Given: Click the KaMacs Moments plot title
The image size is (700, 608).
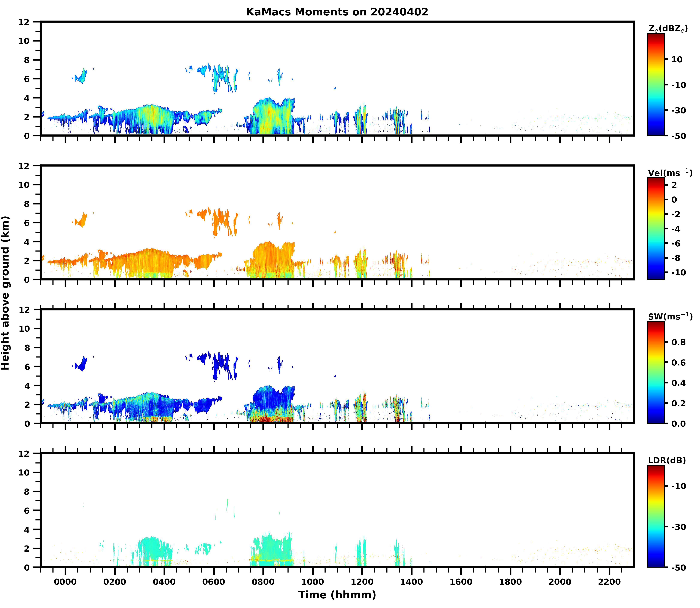Looking at the screenshot, I should point(337,12).
